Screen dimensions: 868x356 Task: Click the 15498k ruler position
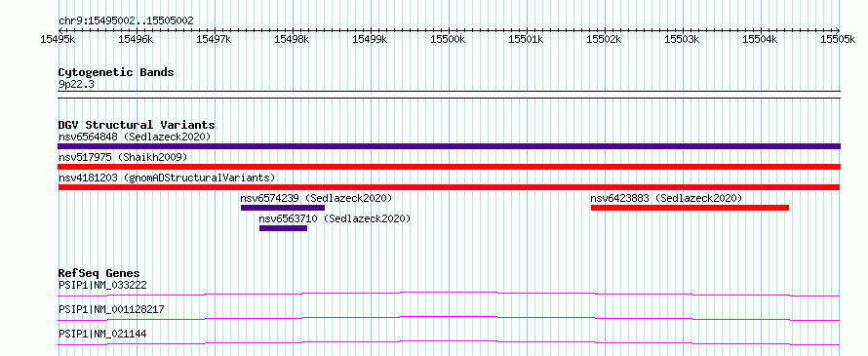coord(293,39)
